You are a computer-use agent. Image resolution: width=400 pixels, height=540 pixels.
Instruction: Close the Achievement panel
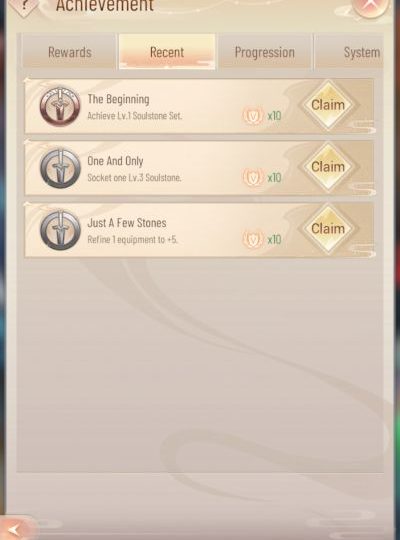point(370,6)
